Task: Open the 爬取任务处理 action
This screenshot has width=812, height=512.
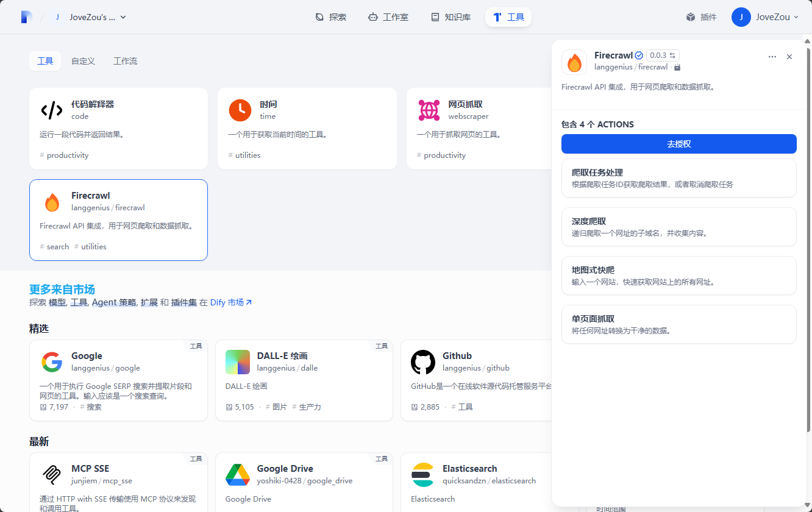Action: (x=679, y=178)
